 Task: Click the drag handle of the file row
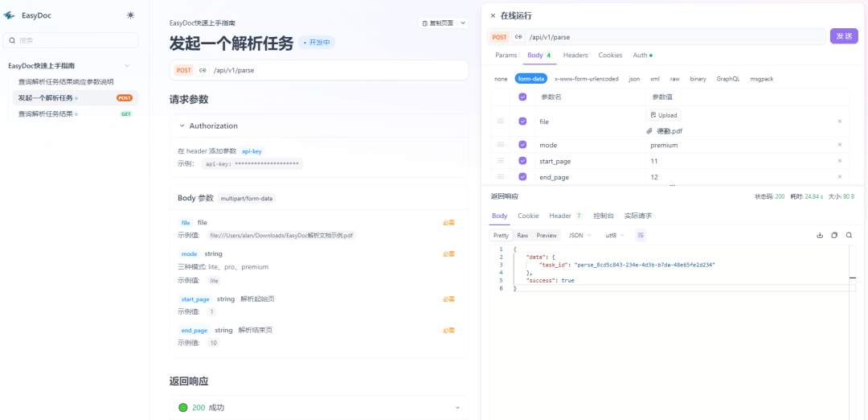point(501,121)
